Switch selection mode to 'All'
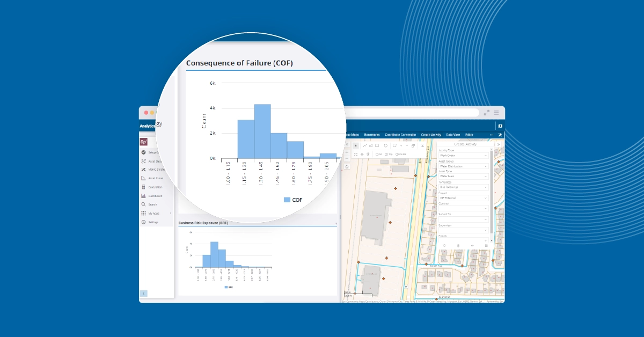 tap(379, 154)
